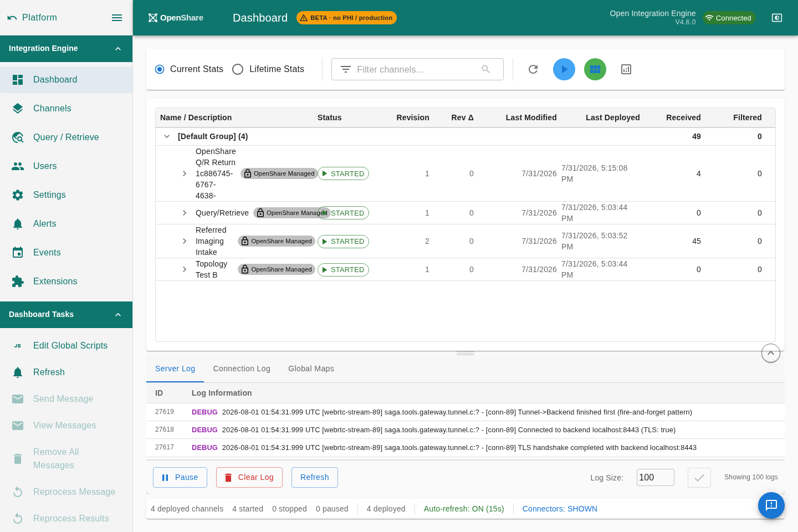798x532 pixels.
Task: Click the Refresh dashboard task
Action: coord(66,372)
